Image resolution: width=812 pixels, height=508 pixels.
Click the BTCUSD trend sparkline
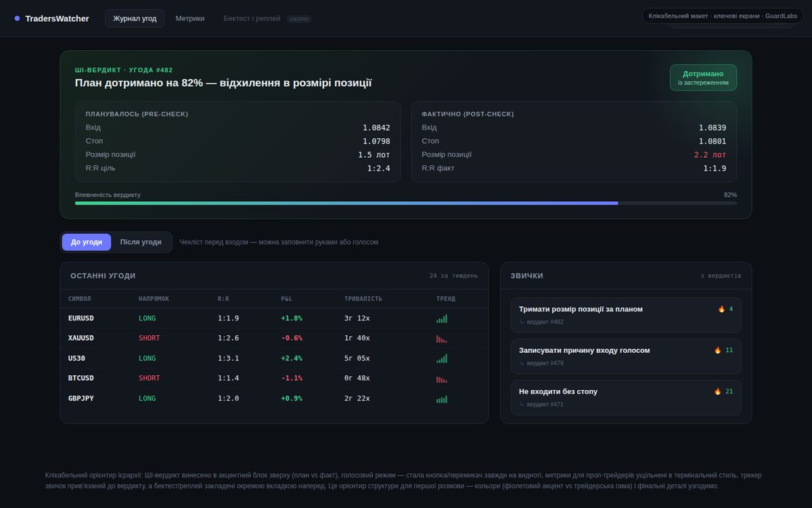[442, 379]
